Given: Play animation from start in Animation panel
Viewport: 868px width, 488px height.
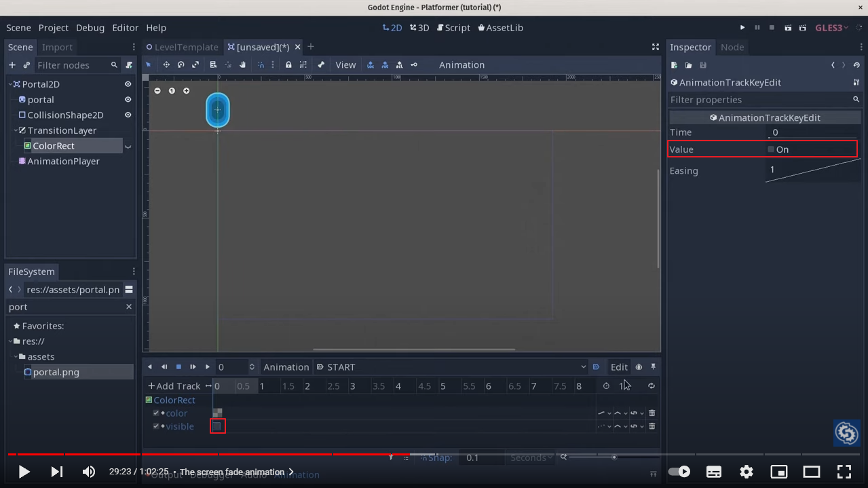Looking at the screenshot, I should tap(193, 367).
